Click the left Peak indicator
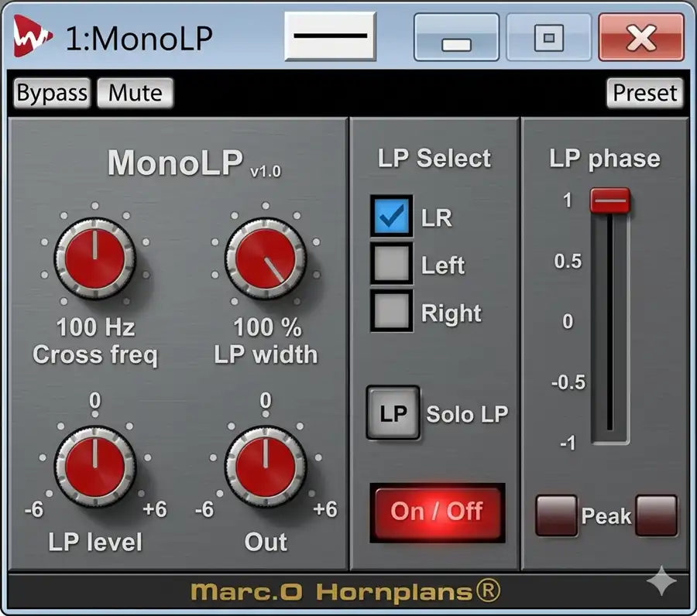This screenshot has height=616, width=697. 556,515
